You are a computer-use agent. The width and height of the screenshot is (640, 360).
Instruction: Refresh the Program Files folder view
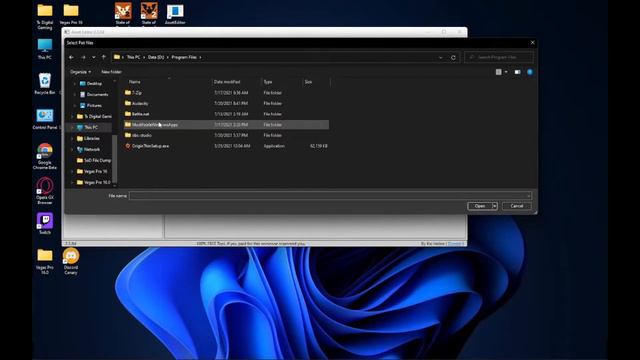pos(453,58)
